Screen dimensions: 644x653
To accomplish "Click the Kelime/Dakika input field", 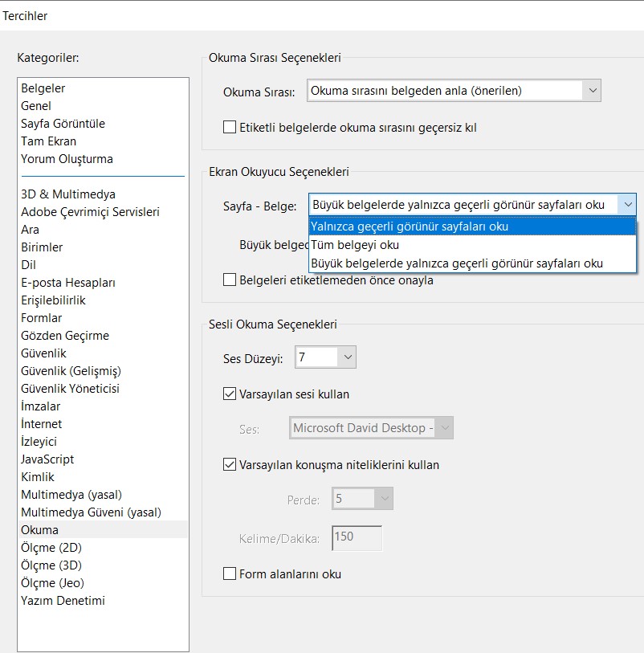I will pos(357,537).
